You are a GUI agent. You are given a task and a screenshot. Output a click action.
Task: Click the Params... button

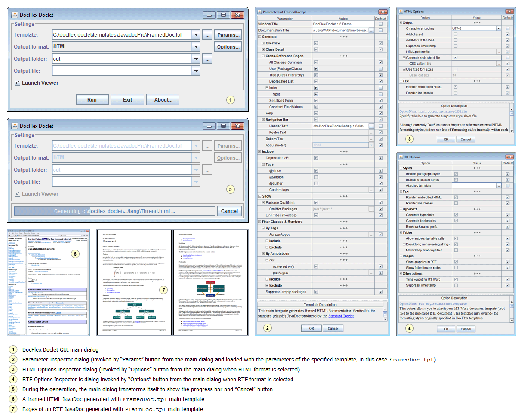tap(228, 35)
